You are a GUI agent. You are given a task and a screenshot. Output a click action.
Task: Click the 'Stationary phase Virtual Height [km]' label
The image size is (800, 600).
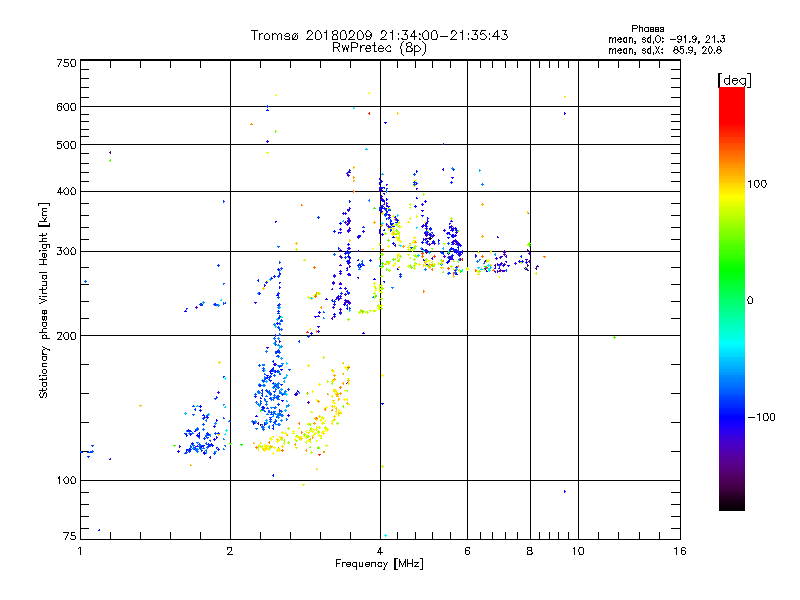point(44,301)
